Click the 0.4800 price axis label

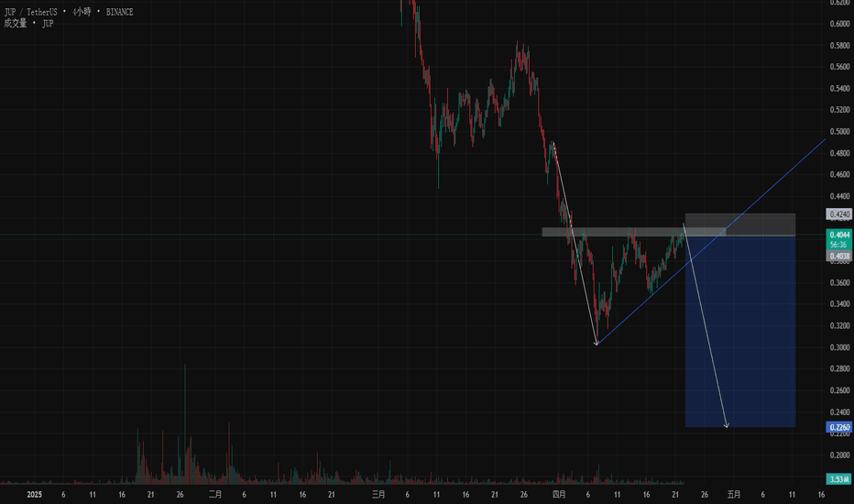839,153
